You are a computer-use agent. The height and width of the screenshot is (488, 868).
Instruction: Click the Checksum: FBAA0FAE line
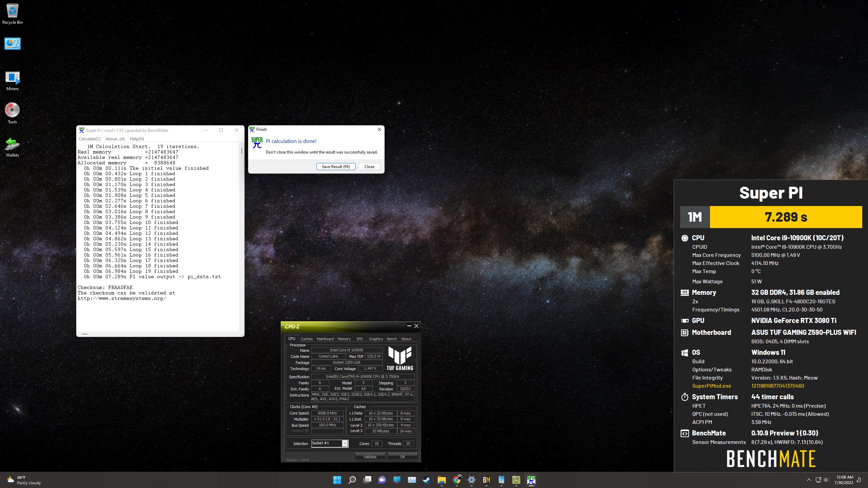coord(105,287)
